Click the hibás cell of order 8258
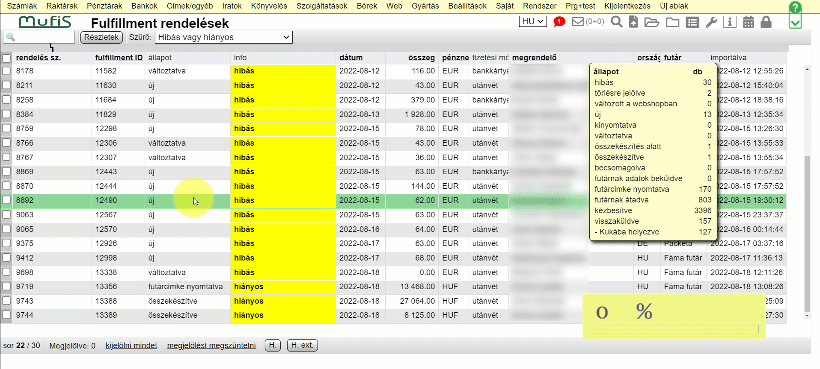Screen dimensions: 820x369 click(x=283, y=99)
